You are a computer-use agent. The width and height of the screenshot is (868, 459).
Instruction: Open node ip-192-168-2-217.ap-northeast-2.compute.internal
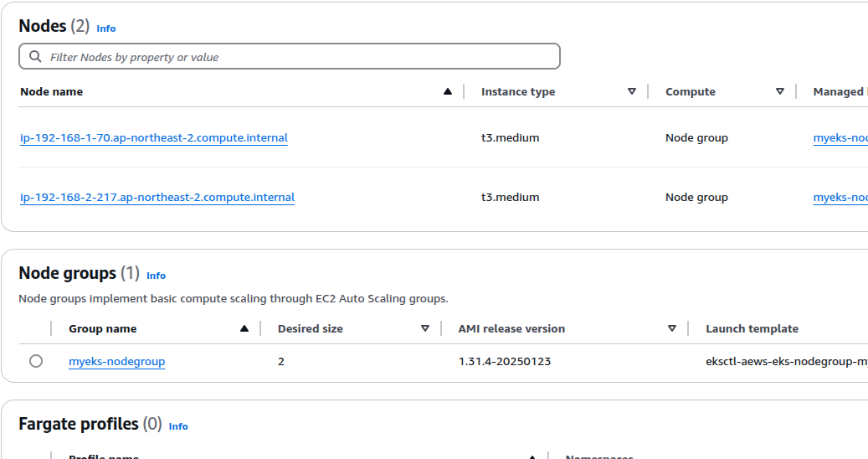coord(157,198)
